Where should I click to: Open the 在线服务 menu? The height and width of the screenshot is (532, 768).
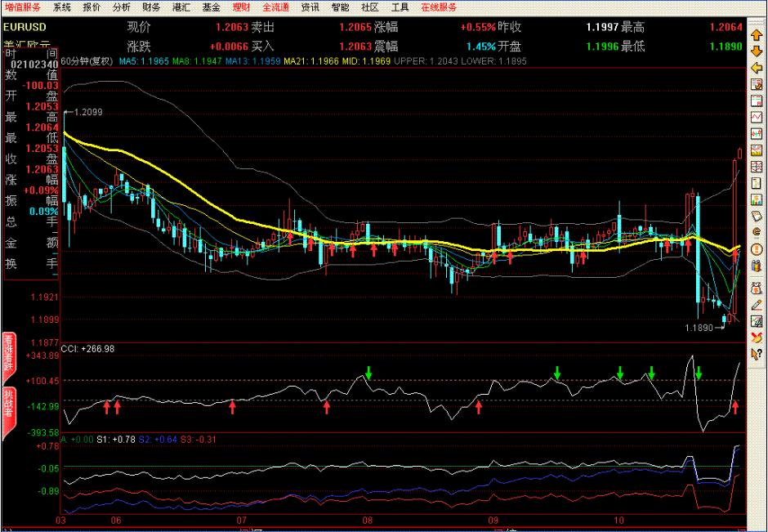coord(439,7)
